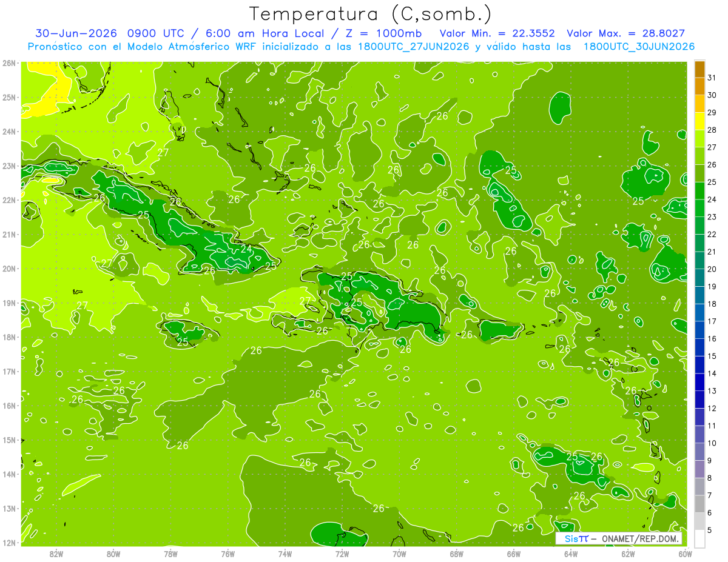Select the '30-Jun-2026' date text

tap(76, 33)
